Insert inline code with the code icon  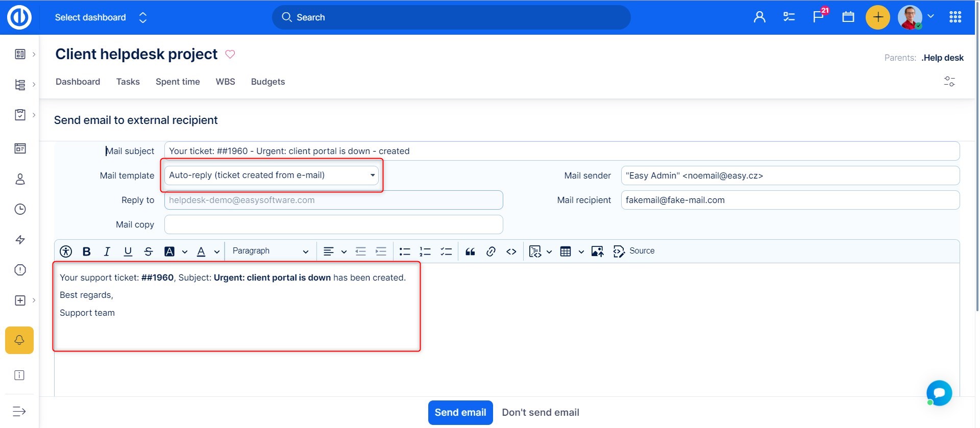click(x=511, y=251)
